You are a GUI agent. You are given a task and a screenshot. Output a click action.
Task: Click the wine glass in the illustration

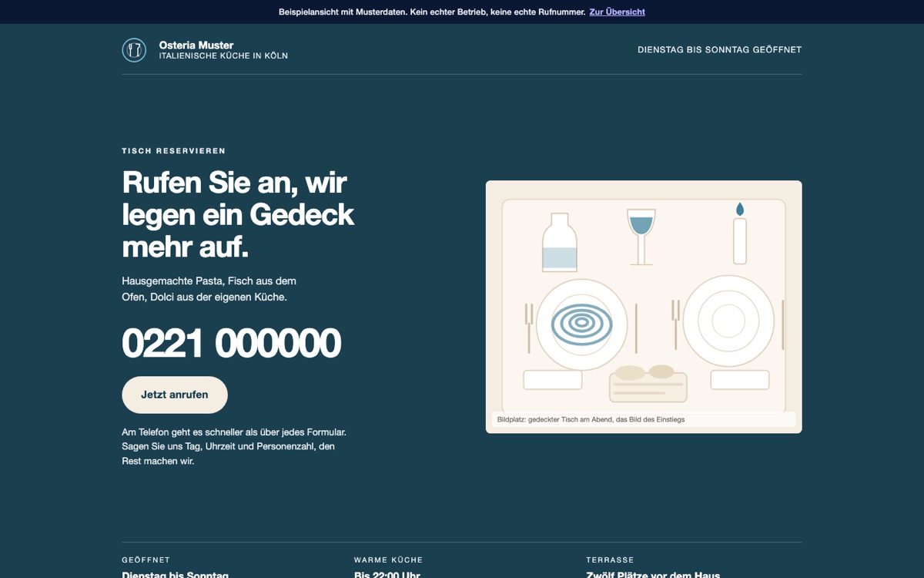coord(641,237)
